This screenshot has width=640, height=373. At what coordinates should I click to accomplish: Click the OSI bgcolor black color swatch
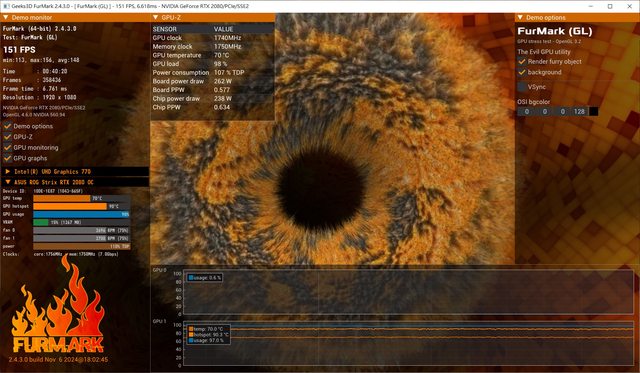coord(593,111)
